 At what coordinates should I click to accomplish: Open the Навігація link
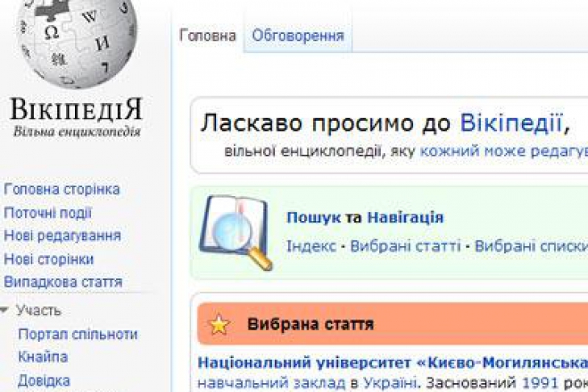pyautogui.click(x=405, y=218)
